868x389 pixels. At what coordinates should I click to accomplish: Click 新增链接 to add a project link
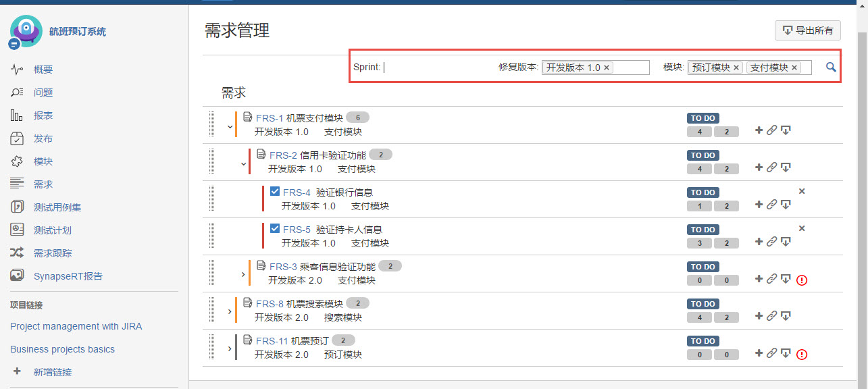pyautogui.click(x=53, y=372)
